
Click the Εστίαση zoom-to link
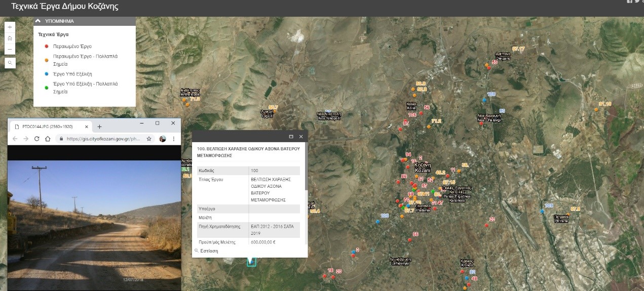209,251
